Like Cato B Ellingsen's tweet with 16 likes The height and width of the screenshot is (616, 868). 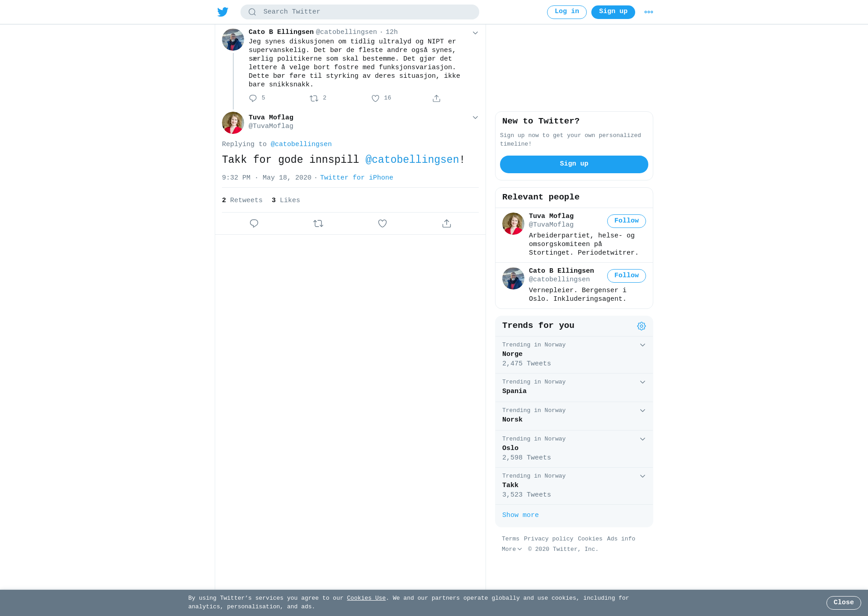[375, 98]
